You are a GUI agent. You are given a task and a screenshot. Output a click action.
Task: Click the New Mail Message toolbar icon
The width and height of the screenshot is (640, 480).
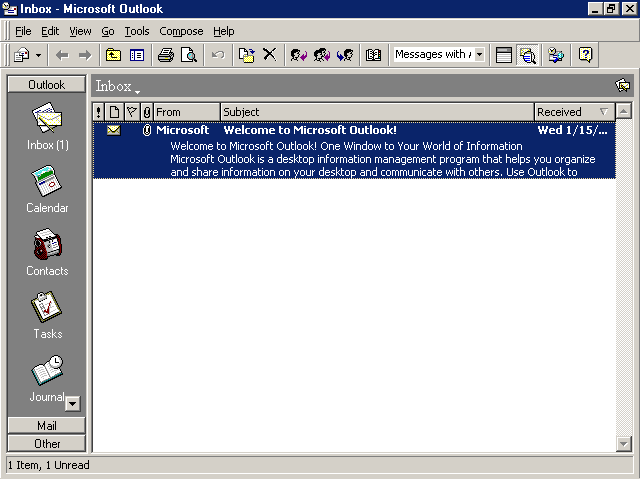21,55
